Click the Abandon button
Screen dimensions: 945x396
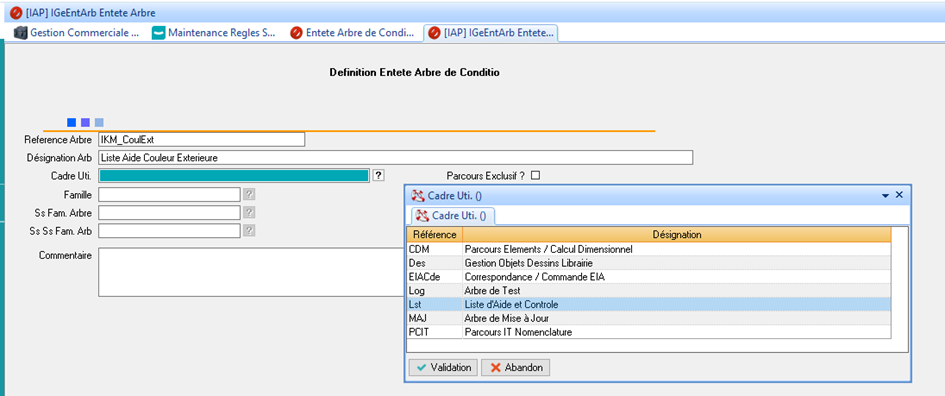(515, 367)
